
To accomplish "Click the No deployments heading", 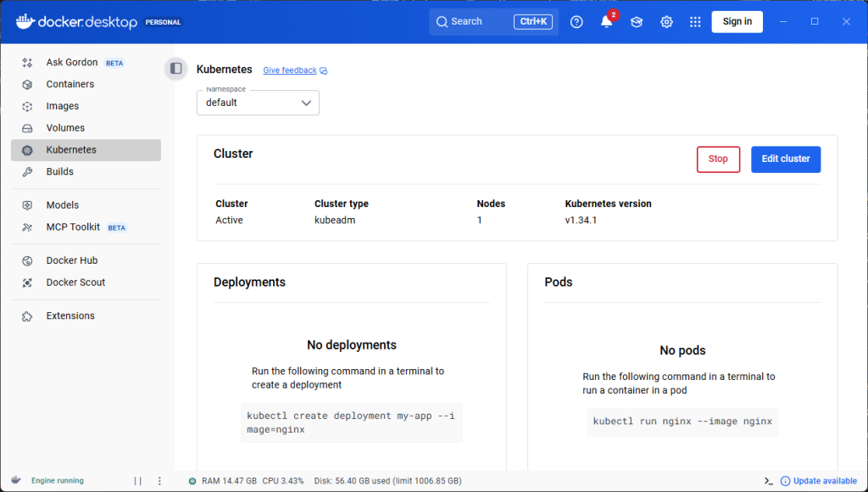I will [352, 344].
